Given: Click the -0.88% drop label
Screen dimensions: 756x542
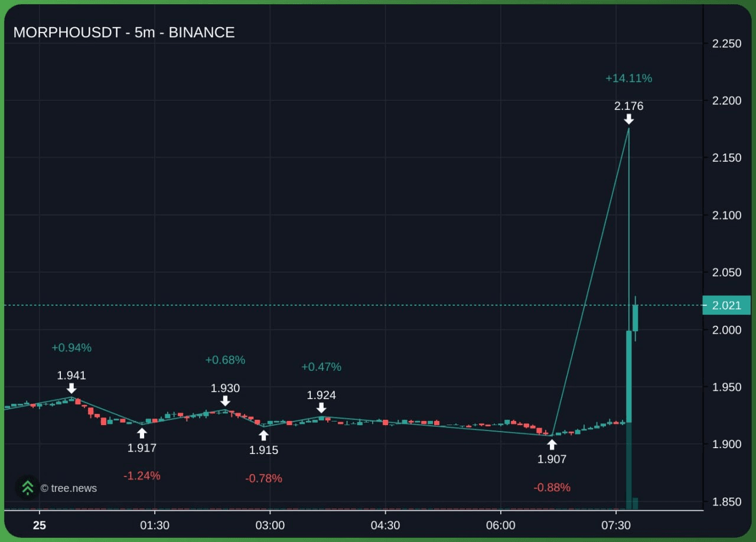Looking at the screenshot, I should [552, 488].
